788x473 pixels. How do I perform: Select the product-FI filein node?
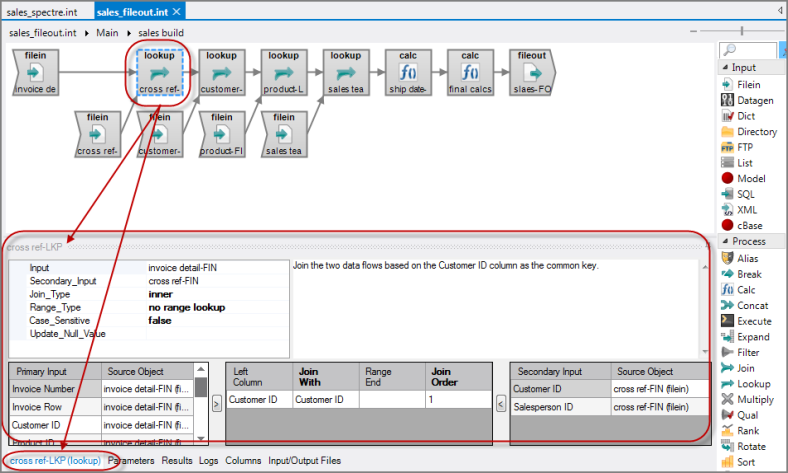[222, 134]
